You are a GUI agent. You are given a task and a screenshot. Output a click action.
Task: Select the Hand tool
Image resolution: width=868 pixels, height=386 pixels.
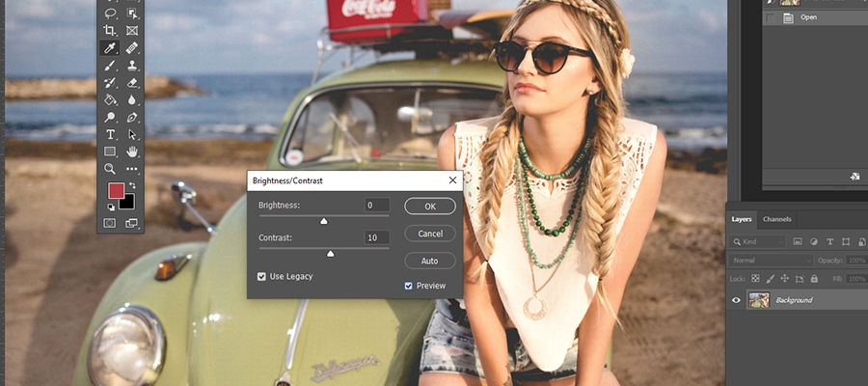click(132, 152)
